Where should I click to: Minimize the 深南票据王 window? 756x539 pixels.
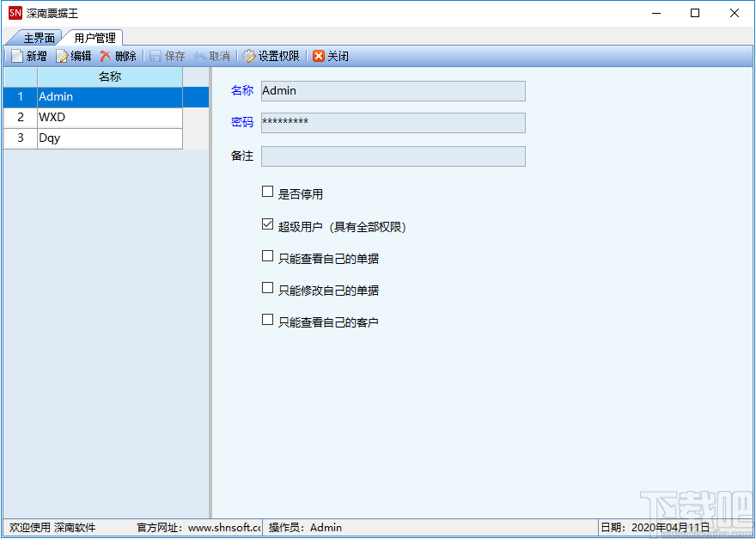[655, 13]
